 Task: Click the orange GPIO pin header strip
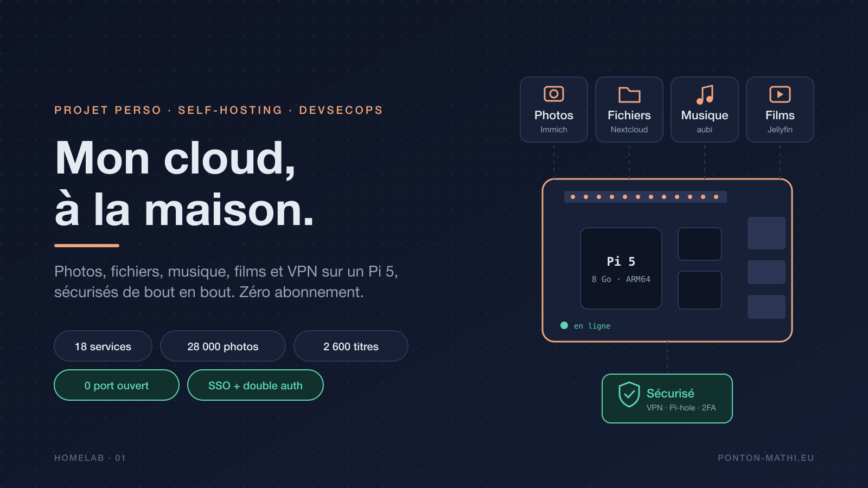click(646, 197)
